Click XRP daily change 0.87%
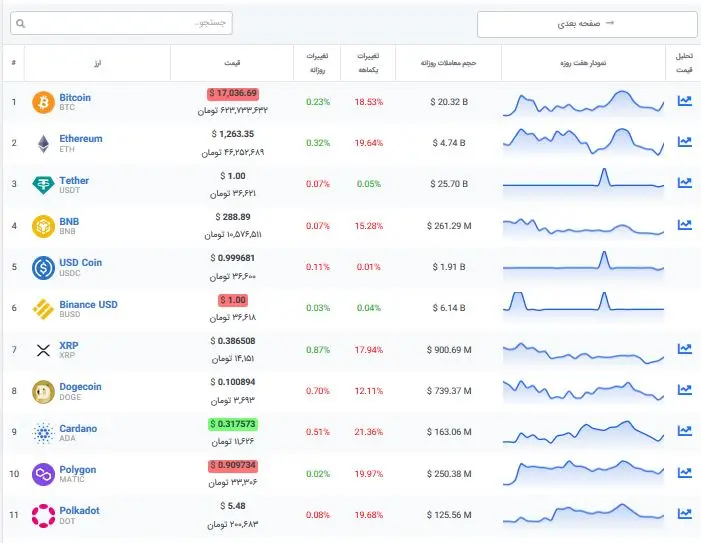Image resolution: width=701 pixels, height=543 pixels. tap(318, 350)
